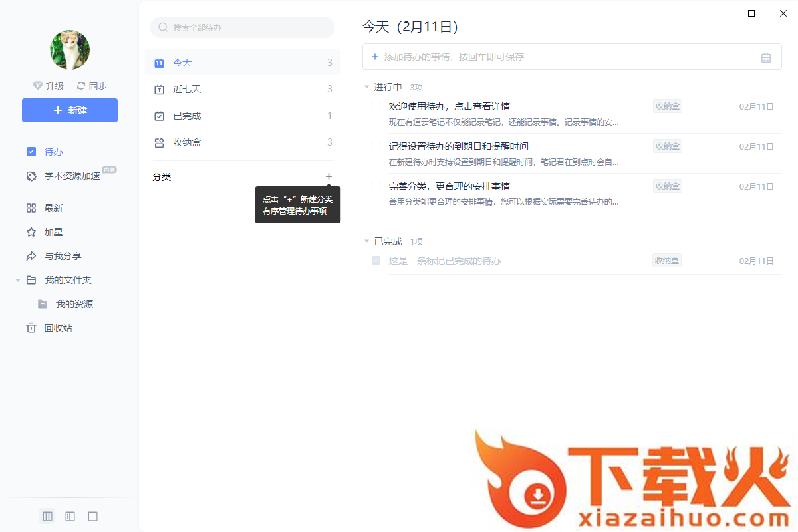Collapse the 已完成 section

tap(366, 241)
